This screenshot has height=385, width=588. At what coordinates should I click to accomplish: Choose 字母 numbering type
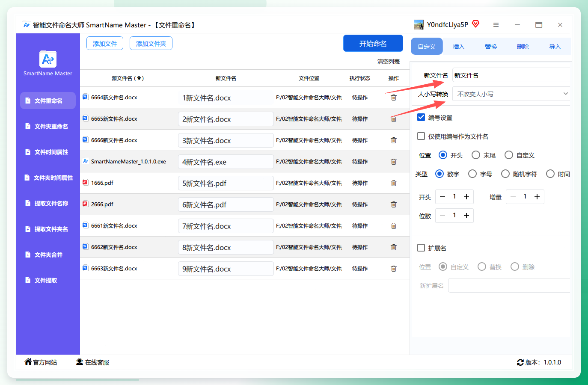click(472, 174)
